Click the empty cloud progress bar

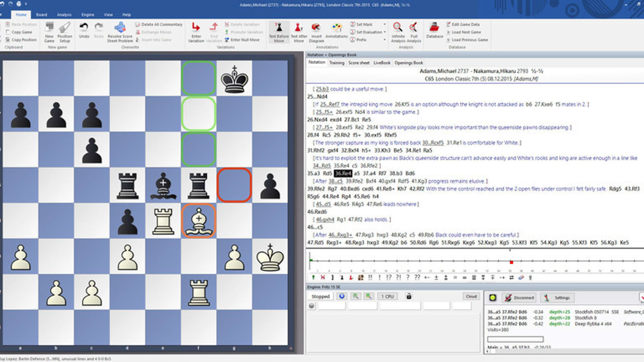click(515, 339)
